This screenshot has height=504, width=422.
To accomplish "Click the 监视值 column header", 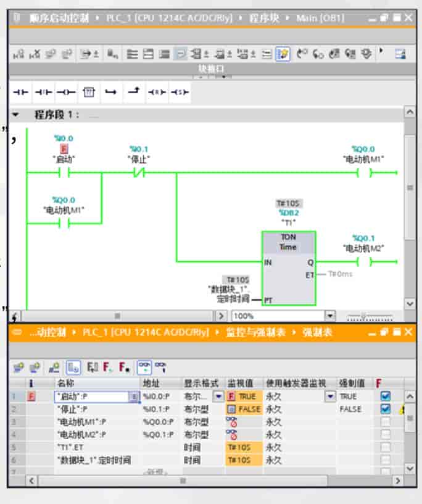I will pyautogui.click(x=244, y=383).
